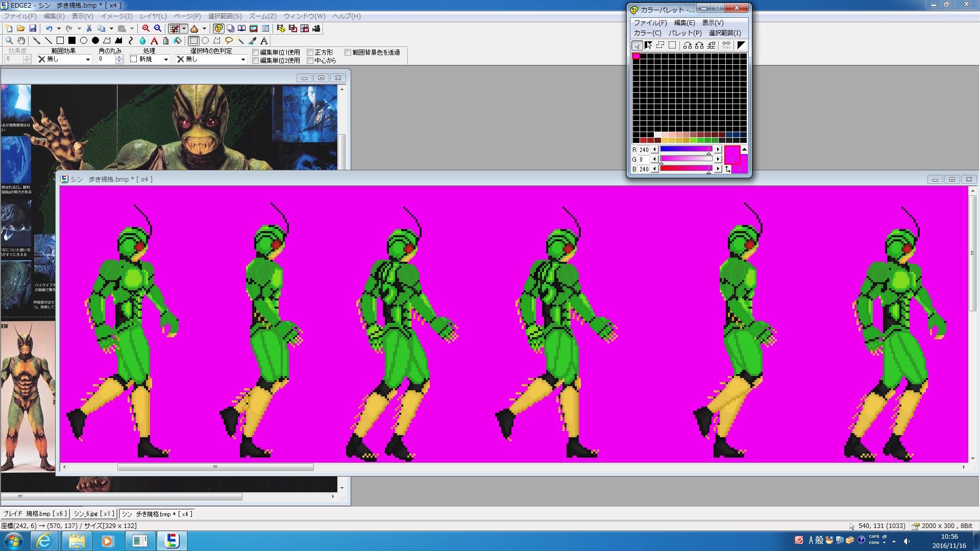Click the G color slider bar

(x=687, y=159)
